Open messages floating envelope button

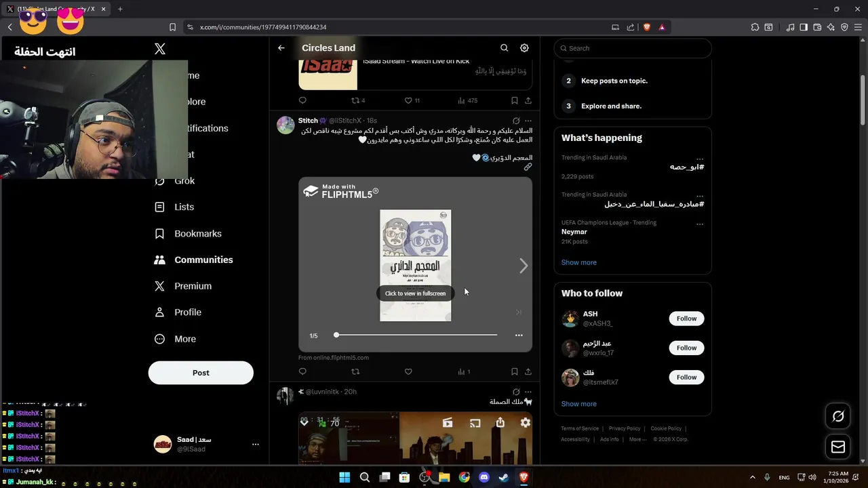pyautogui.click(x=838, y=447)
